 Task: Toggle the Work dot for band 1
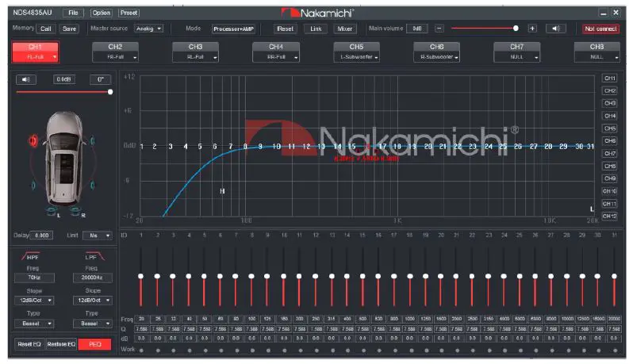(142, 351)
